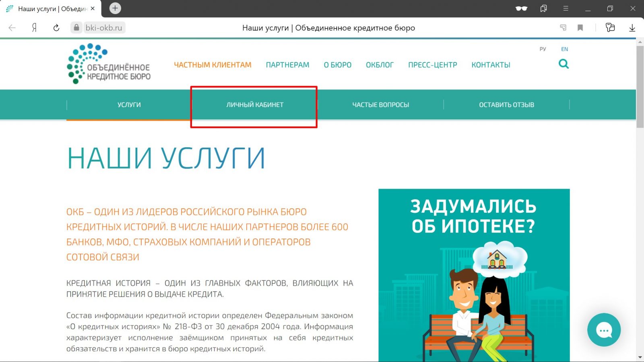644x362 pixels.
Task: Click "Оставить отзыв" in the teal bar
Action: tap(506, 105)
